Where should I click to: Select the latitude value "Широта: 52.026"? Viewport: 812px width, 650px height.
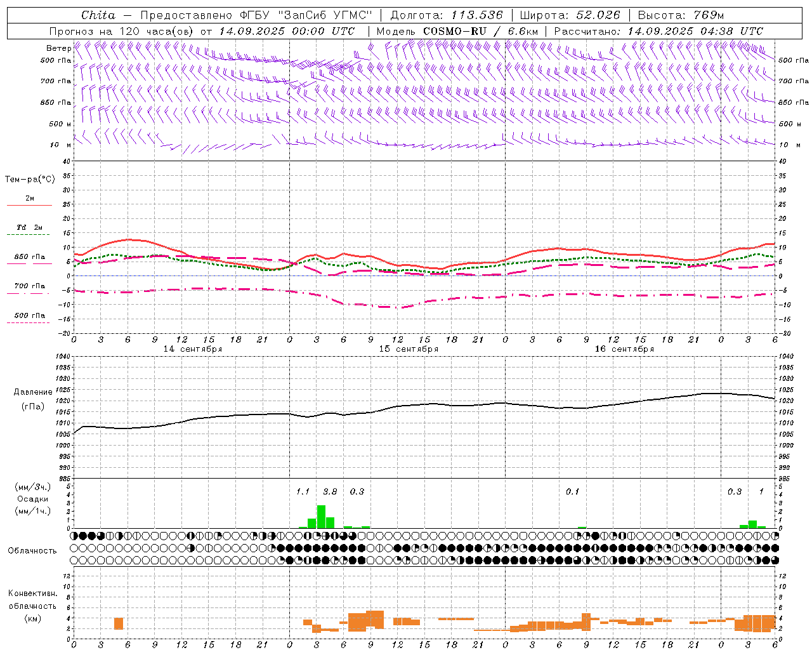[x=570, y=15]
